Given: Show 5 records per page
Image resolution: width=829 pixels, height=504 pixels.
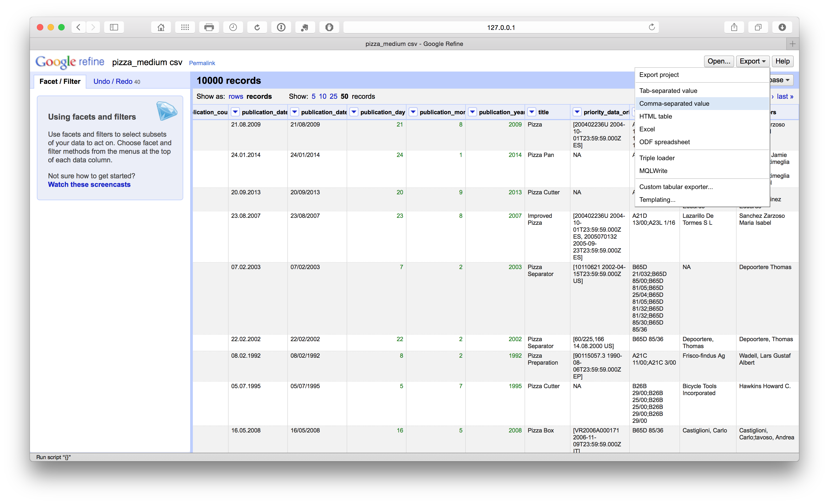Looking at the screenshot, I should tap(313, 96).
